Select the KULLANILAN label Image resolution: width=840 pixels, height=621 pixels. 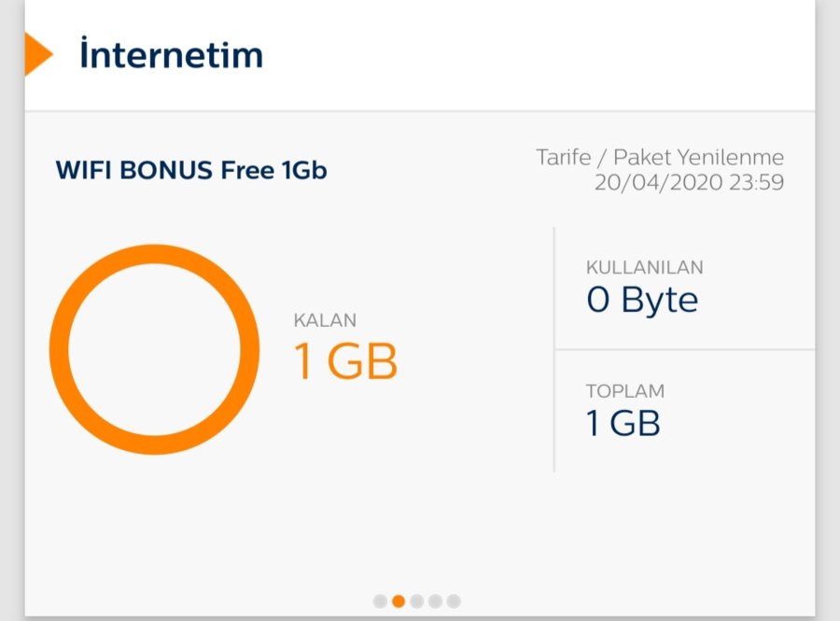click(x=644, y=267)
